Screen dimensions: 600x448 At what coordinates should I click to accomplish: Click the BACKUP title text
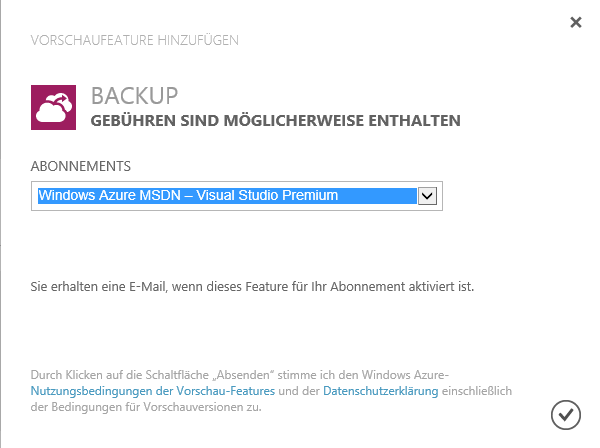coord(134,96)
